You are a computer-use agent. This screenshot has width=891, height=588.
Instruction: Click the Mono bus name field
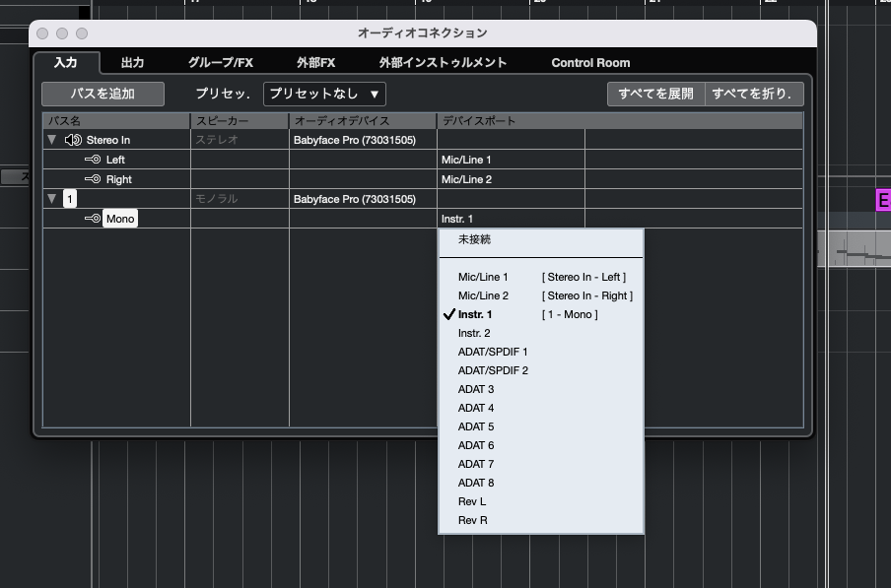pos(120,219)
